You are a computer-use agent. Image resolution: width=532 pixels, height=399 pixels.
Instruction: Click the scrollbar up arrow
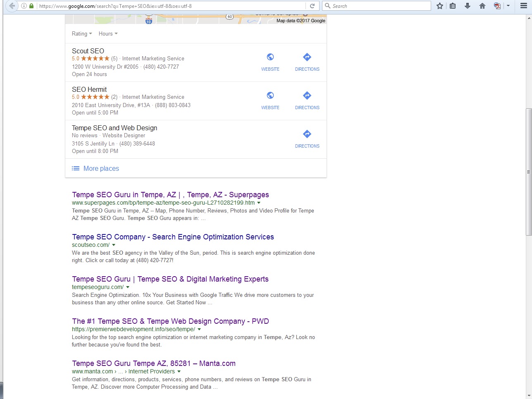[529, 18]
